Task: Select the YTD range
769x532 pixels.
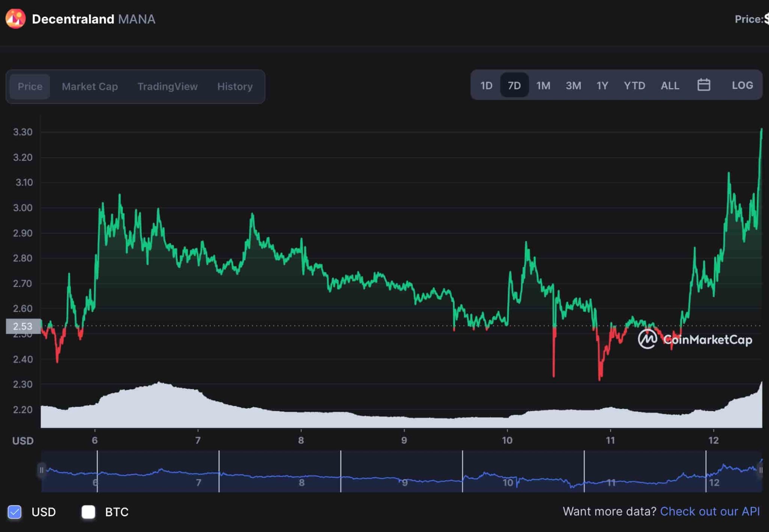Action: click(x=634, y=86)
